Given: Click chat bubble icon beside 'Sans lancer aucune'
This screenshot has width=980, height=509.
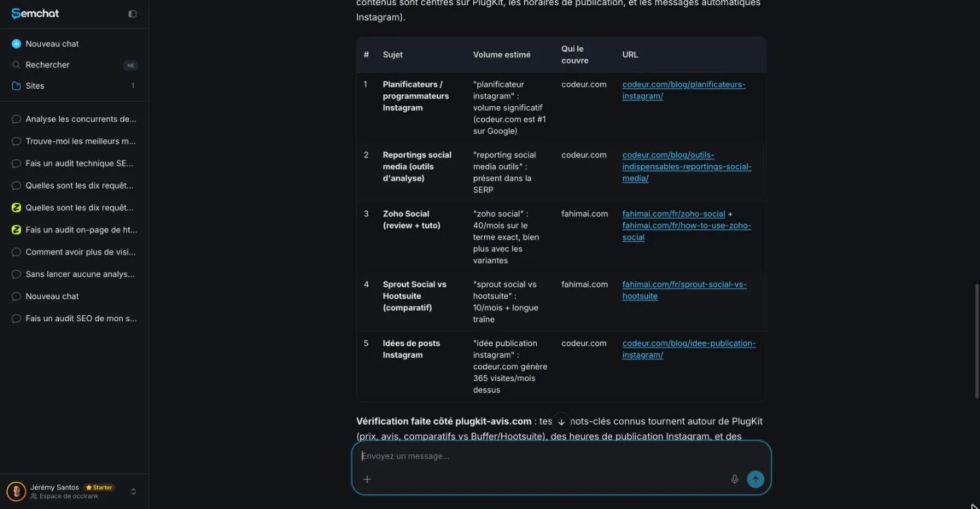Looking at the screenshot, I should click(17, 274).
